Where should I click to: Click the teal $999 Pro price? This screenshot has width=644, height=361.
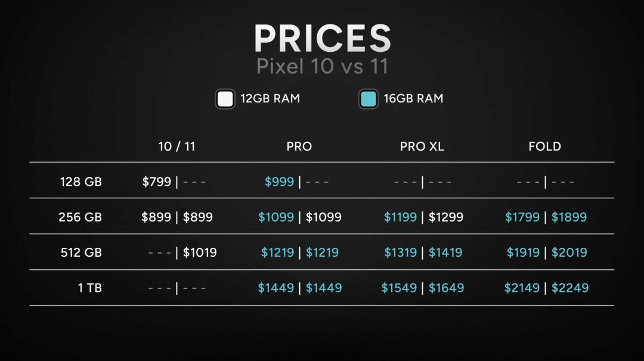click(279, 182)
